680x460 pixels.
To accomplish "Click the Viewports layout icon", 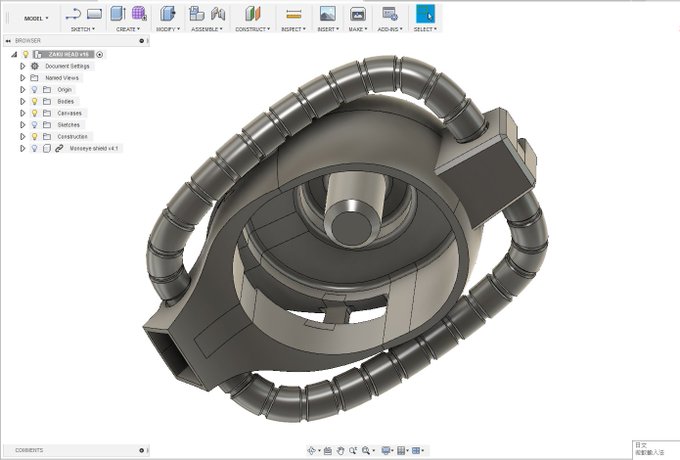I will point(416,451).
